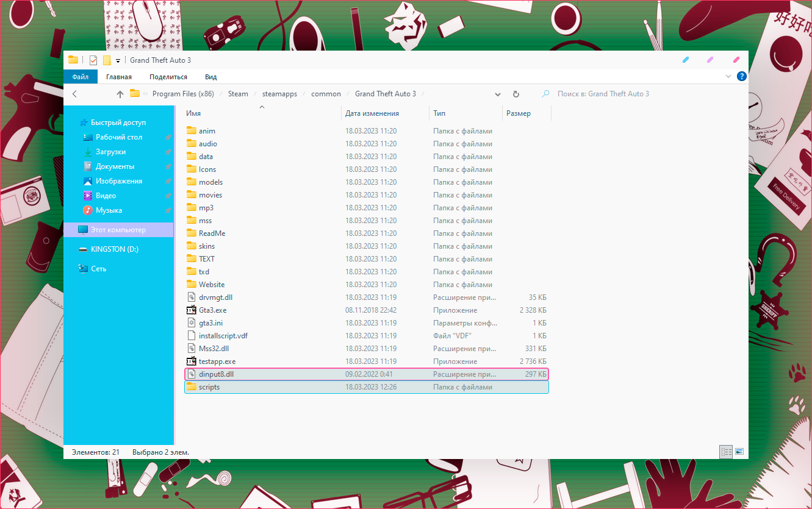Refresh the Grand Theft Auto 3 folder

516,94
